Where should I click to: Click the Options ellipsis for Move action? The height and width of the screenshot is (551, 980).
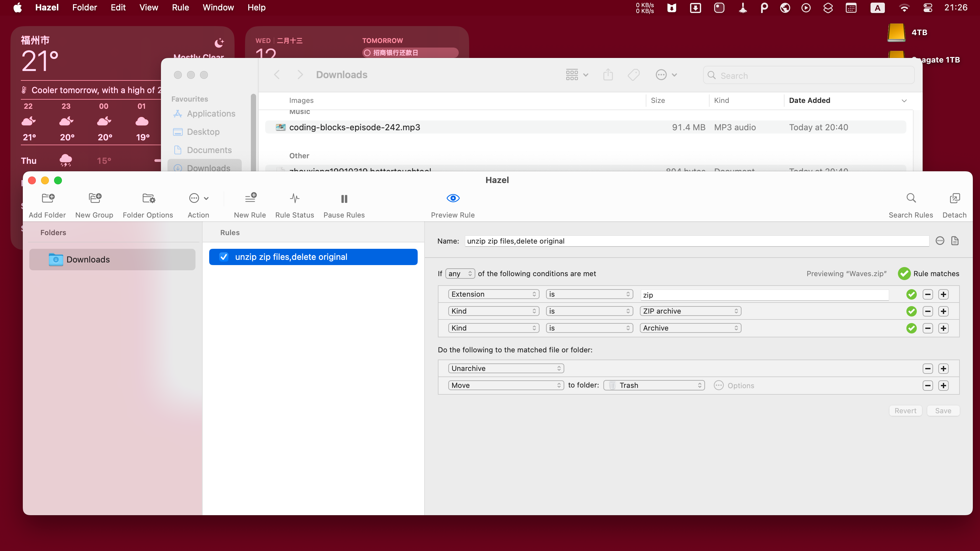719,385
